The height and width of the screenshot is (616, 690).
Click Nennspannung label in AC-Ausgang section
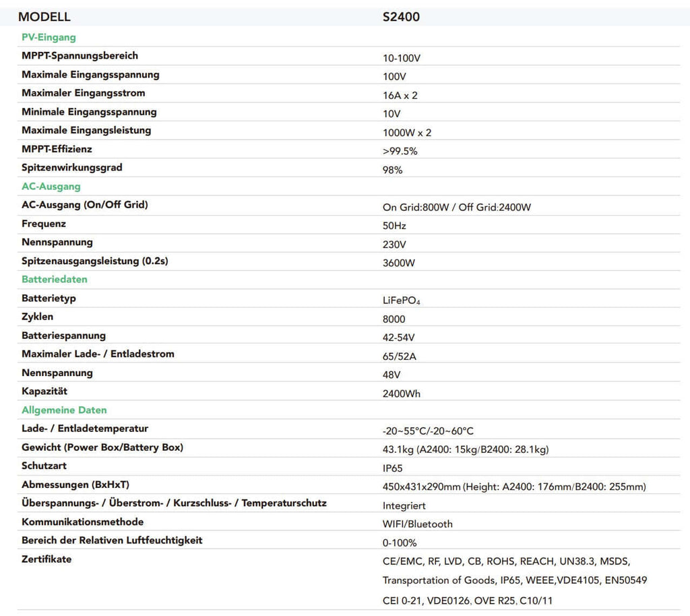click(x=57, y=243)
